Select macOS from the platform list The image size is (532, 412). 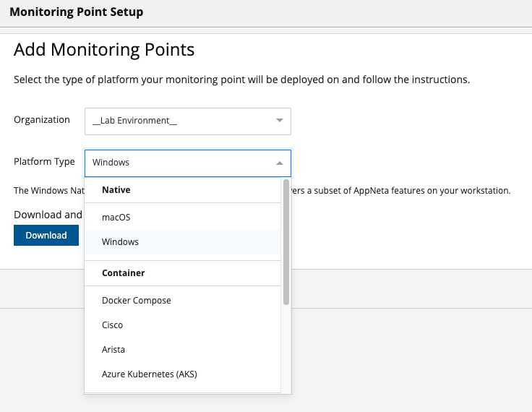coord(116,217)
